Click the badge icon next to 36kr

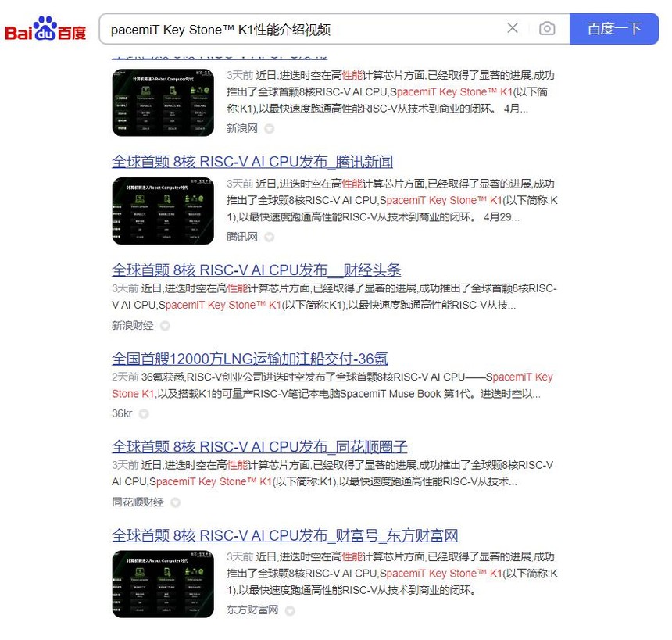tap(144, 414)
